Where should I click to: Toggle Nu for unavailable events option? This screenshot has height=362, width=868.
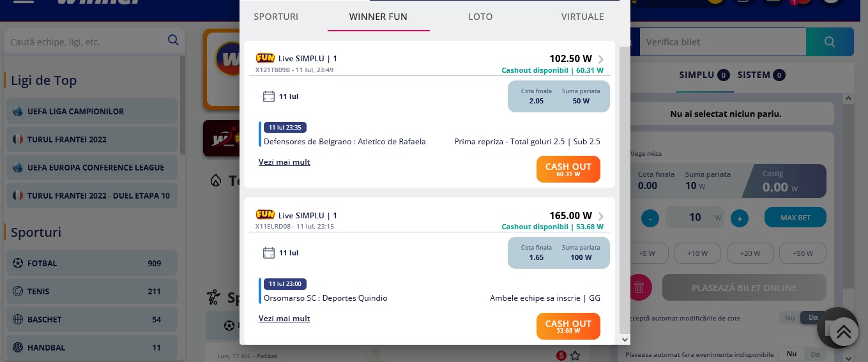pos(791,354)
